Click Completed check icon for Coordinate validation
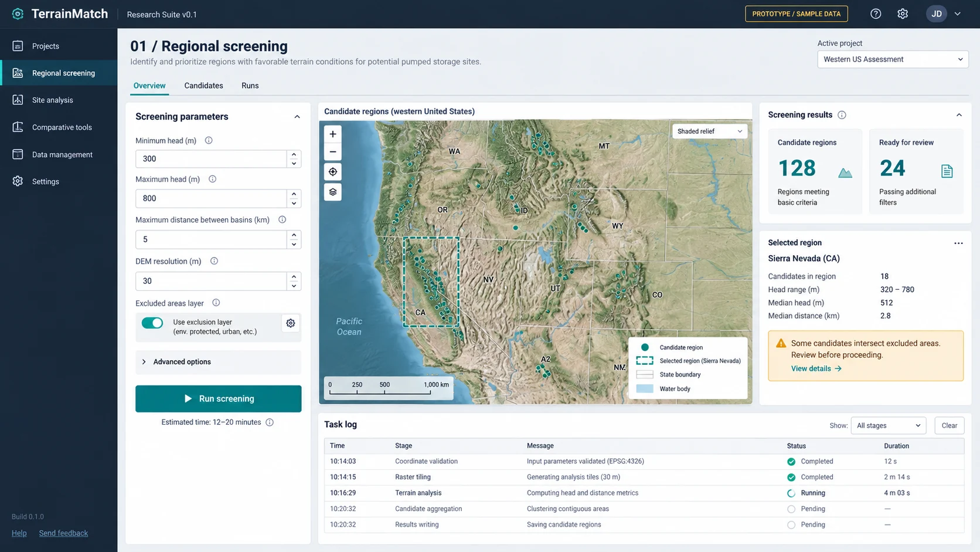980x552 pixels. click(x=791, y=462)
